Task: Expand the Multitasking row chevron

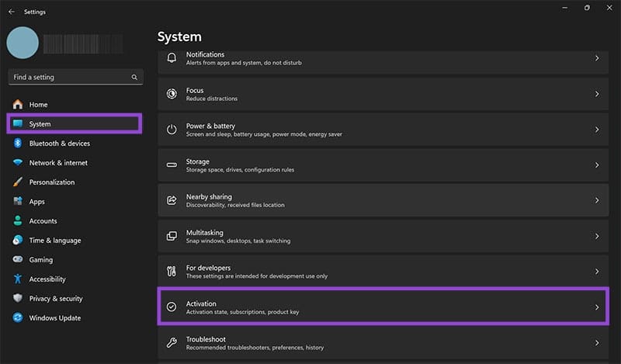Action: pyautogui.click(x=597, y=236)
